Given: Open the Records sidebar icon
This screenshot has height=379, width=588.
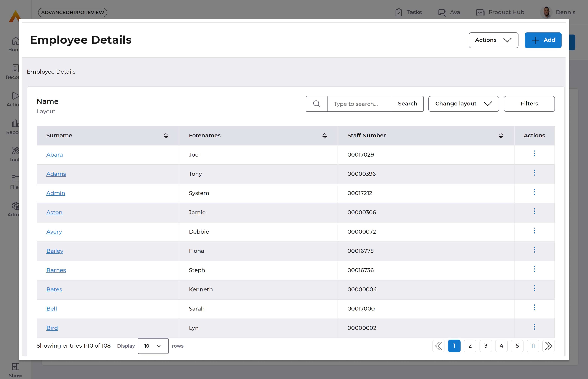Looking at the screenshot, I should click(x=16, y=68).
